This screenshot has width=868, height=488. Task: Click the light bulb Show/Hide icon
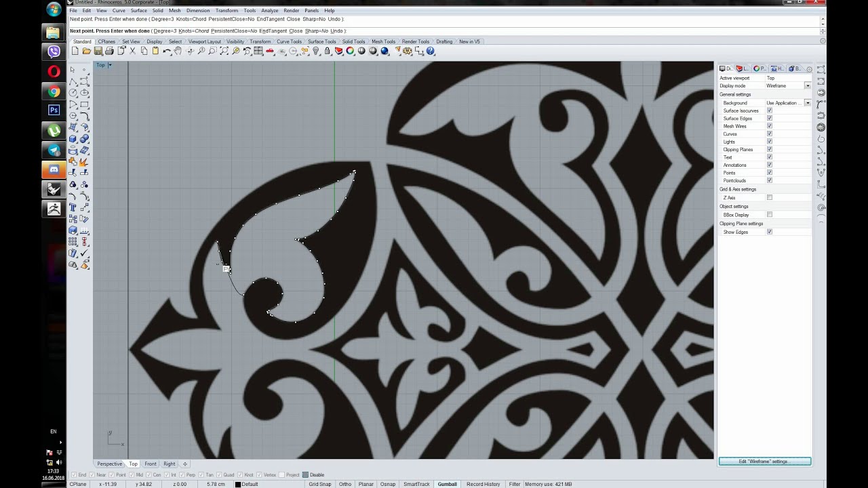pos(315,51)
